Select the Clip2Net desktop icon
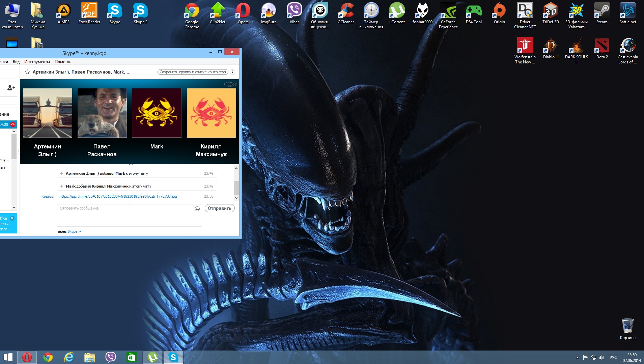Image resolution: width=644 pixels, height=364 pixels. click(218, 14)
